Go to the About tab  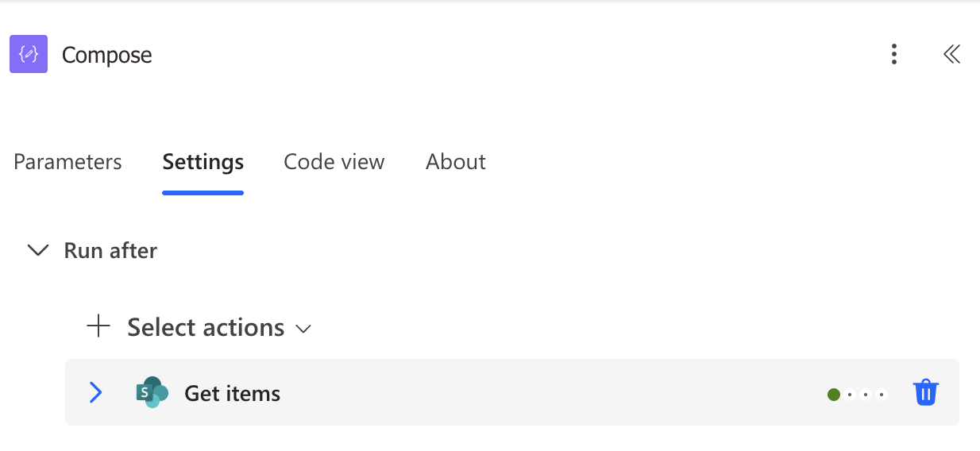(456, 162)
